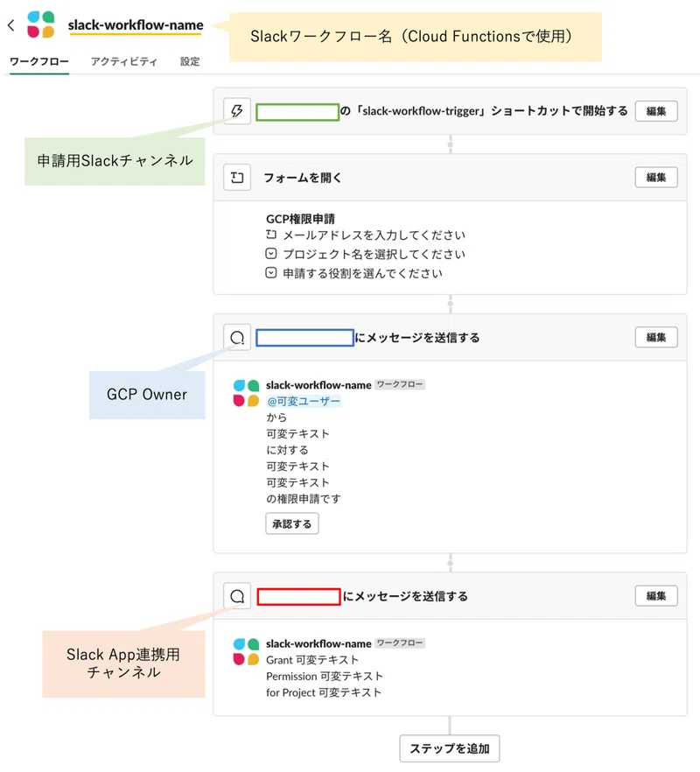Click the text プロジェクト名を選択してください
This screenshot has height=772, width=700.
[x=374, y=254]
